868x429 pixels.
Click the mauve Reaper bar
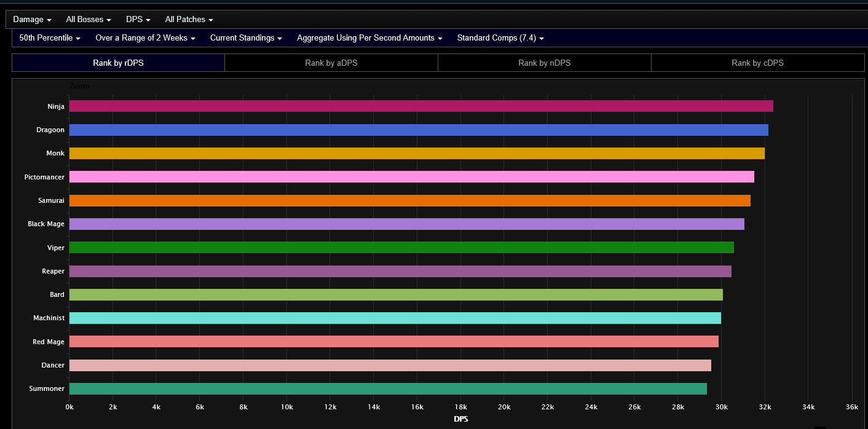point(400,271)
